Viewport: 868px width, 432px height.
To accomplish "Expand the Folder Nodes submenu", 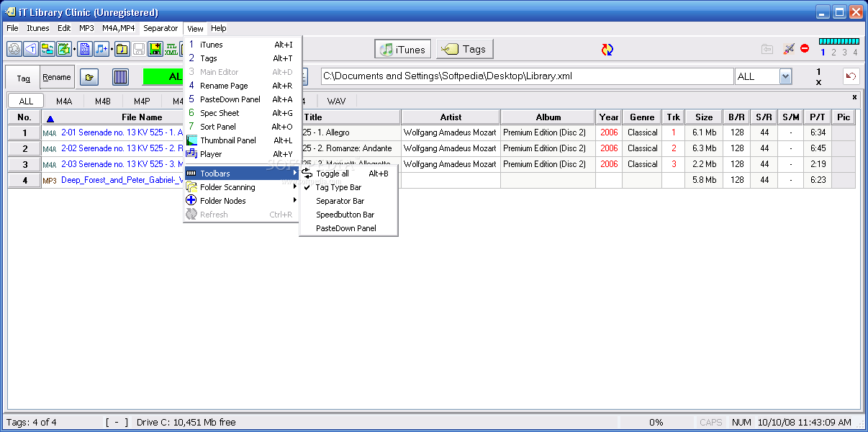I will [x=242, y=201].
